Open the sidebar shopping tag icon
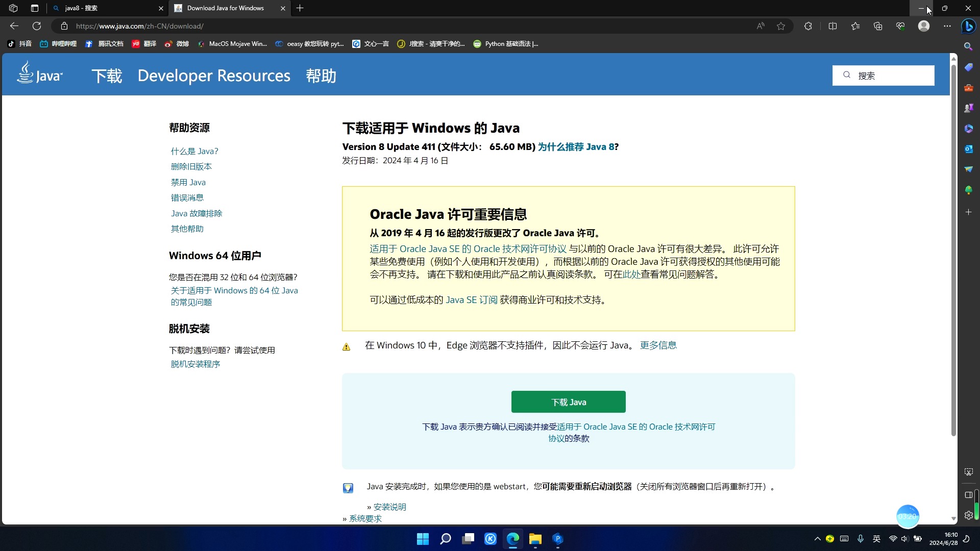 [x=968, y=67]
